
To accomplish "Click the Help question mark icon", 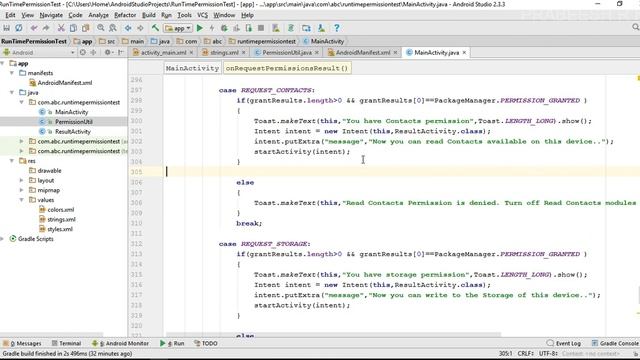I will click(x=337, y=28).
